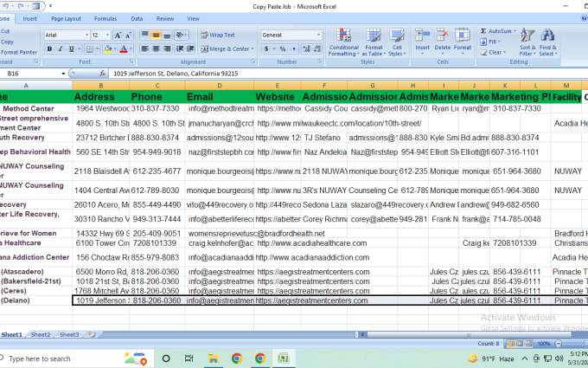Expand the Merge & Center dropdown arrow

point(252,48)
